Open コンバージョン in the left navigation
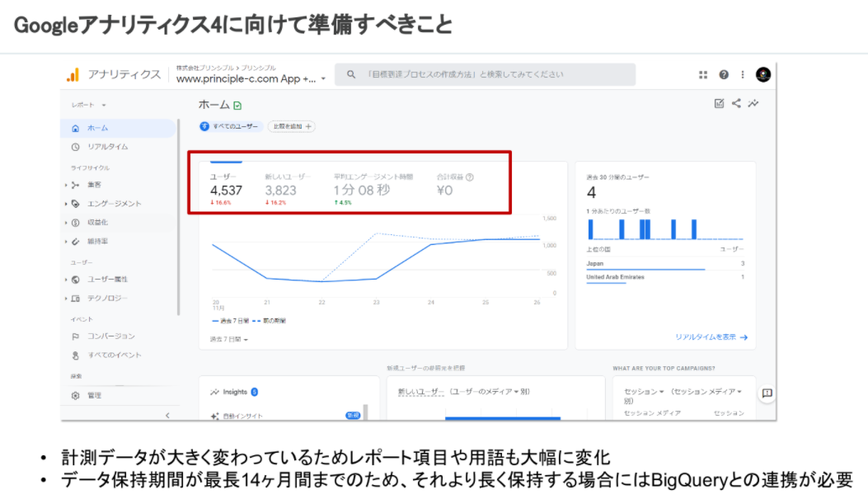 click(x=110, y=337)
